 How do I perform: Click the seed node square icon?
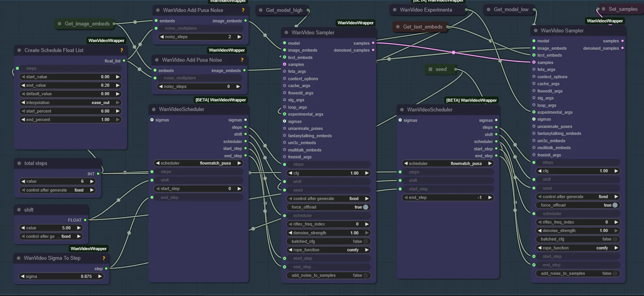[x=430, y=69]
